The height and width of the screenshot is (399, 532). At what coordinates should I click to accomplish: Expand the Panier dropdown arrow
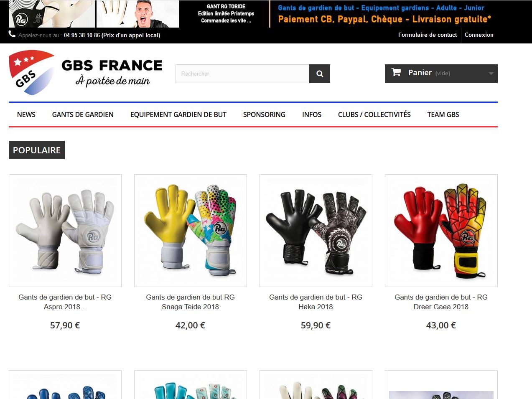coord(491,74)
